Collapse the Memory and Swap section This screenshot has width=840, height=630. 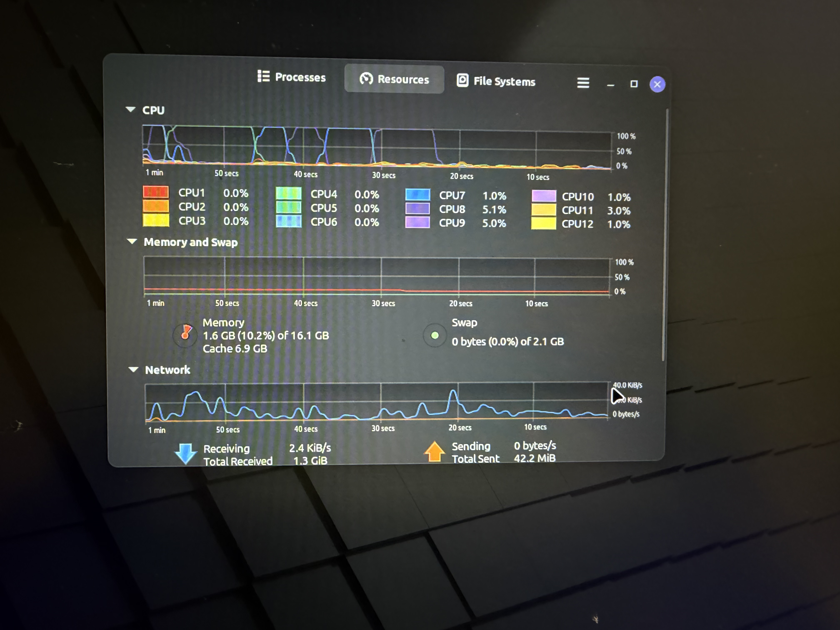132,241
